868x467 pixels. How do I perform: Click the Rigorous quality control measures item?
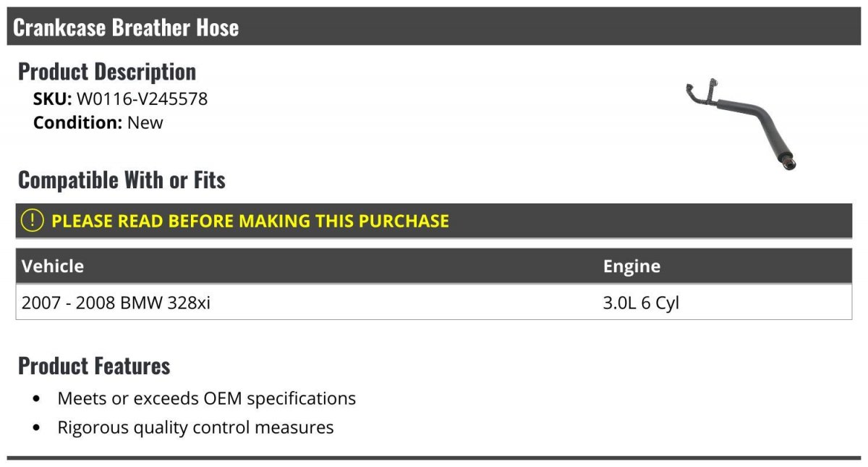click(195, 427)
